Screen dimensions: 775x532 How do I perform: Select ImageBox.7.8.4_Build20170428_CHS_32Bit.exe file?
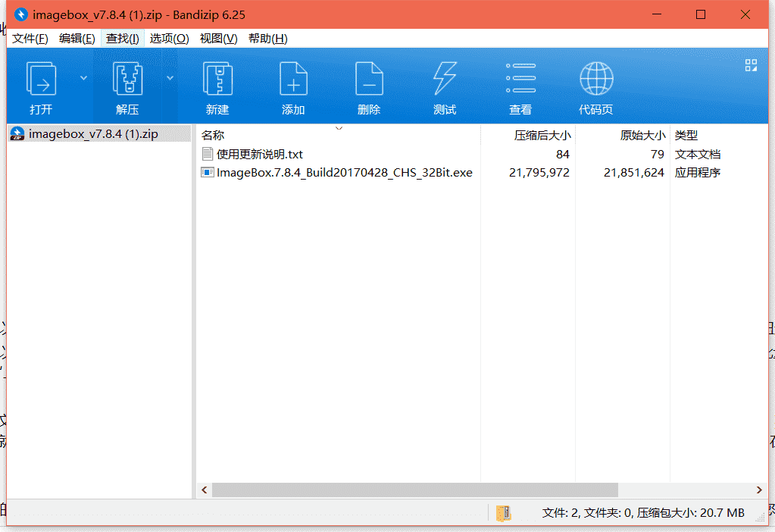click(345, 173)
